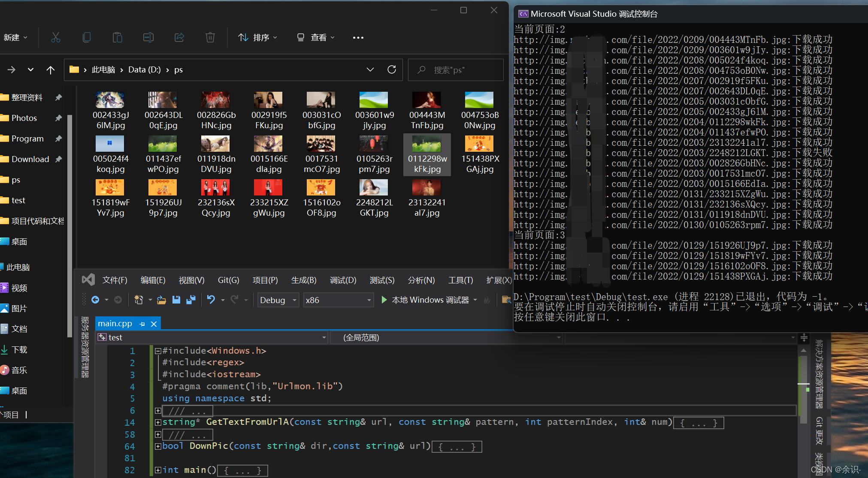The height and width of the screenshot is (478, 868).
Task: Open the 调试(D) menu
Action: pos(342,280)
